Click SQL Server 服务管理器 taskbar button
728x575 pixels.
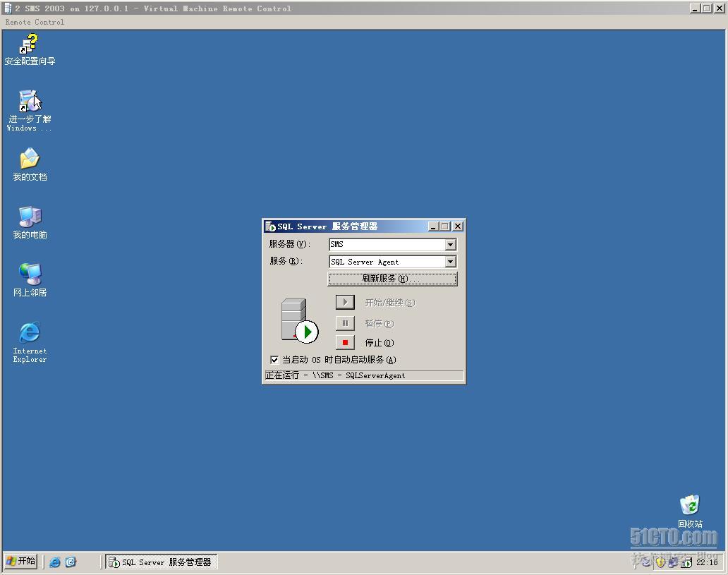[x=161, y=562]
